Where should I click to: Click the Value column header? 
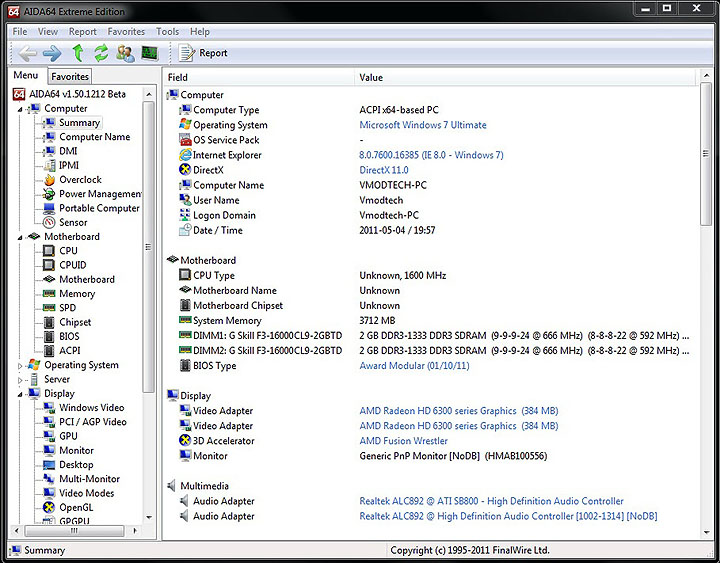pos(371,77)
